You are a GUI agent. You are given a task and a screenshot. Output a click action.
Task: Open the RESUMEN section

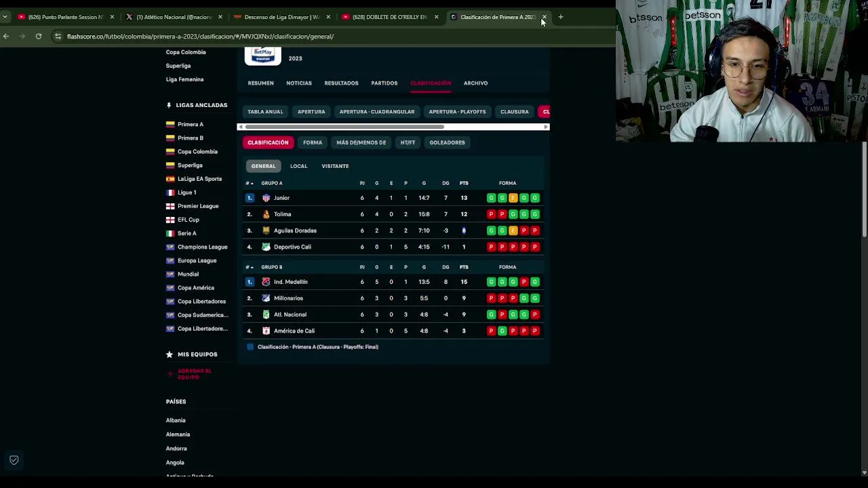260,83
